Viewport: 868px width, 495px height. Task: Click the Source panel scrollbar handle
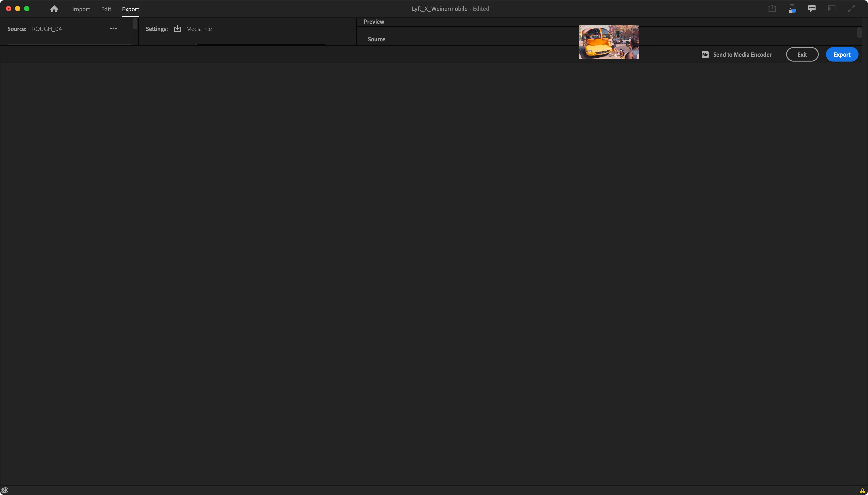pyautogui.click(x=135, y=24)
